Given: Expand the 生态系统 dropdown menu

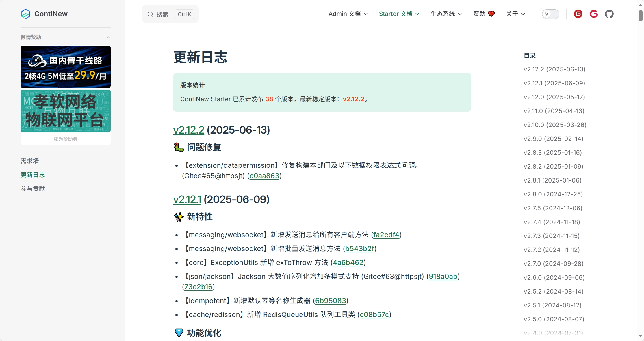Looking at the screenshot, I should tap(446, 14).
